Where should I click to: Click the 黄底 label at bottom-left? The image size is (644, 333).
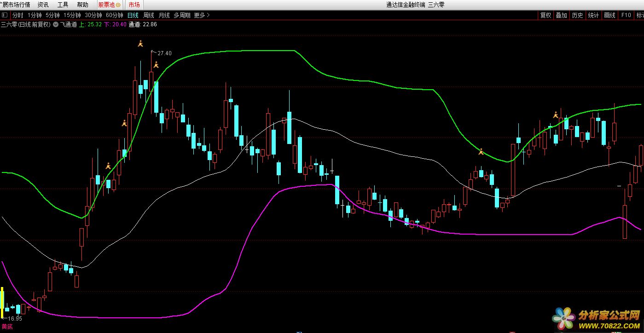(x=7, y=327)
